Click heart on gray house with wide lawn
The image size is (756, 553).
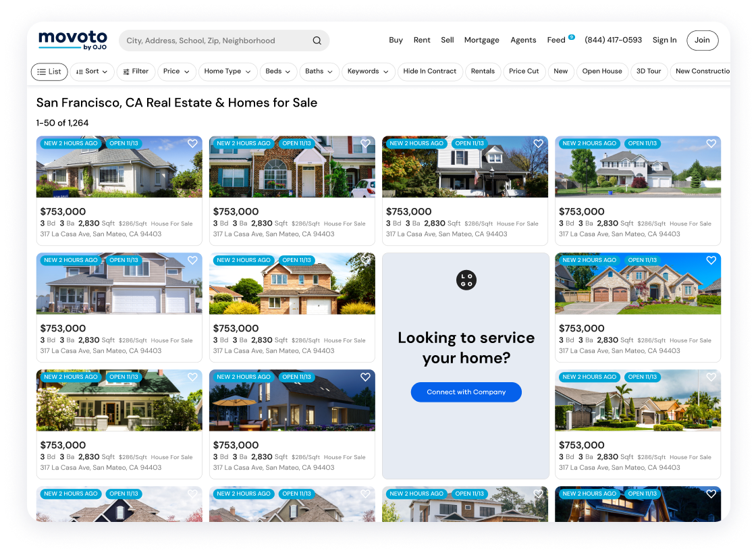[x=711, y=143]
